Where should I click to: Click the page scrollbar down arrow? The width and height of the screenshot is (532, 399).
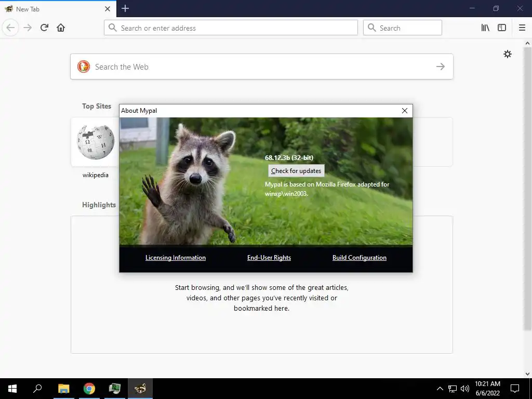coord(528,374)
